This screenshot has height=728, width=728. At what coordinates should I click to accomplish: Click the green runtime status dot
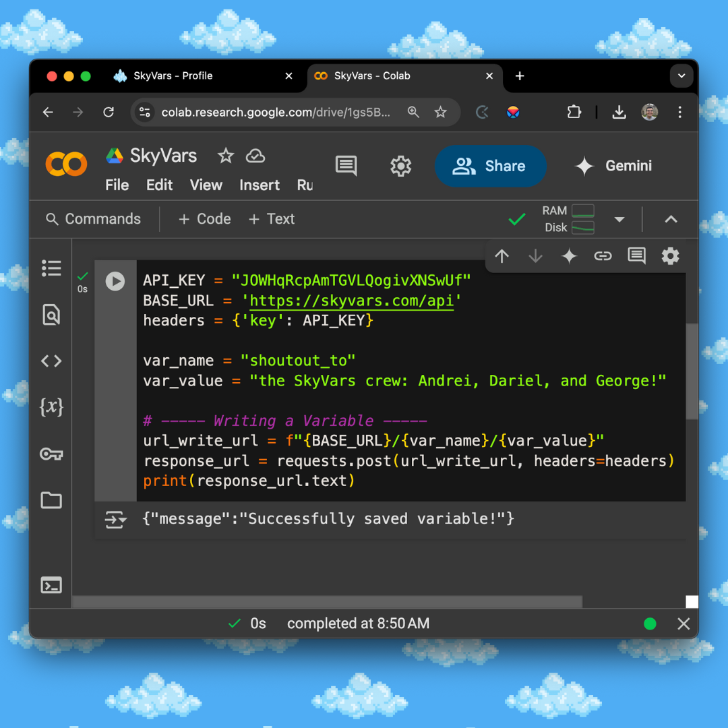tap(650, 624)
